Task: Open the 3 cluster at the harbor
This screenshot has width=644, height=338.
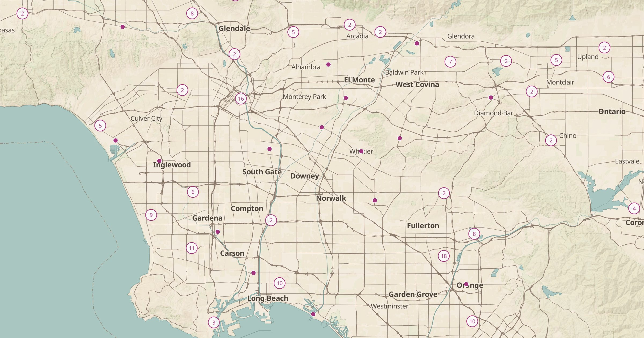Action: tap(214, 322)
